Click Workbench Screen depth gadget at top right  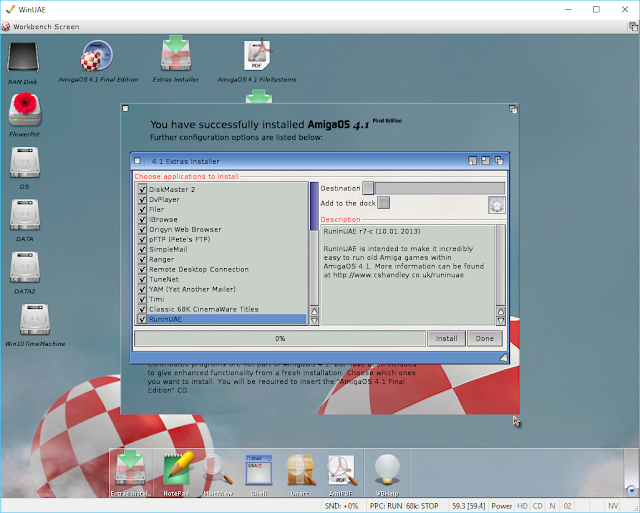633,27
